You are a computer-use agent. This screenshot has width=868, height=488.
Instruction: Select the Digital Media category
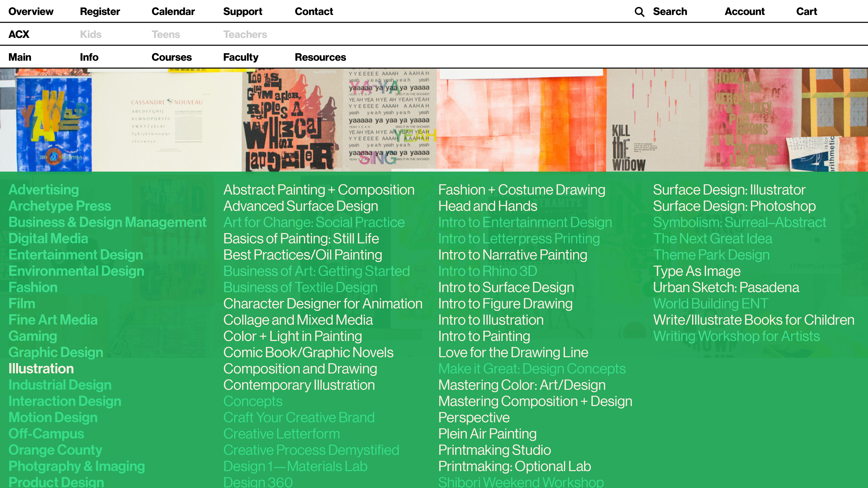pos(48,239)
